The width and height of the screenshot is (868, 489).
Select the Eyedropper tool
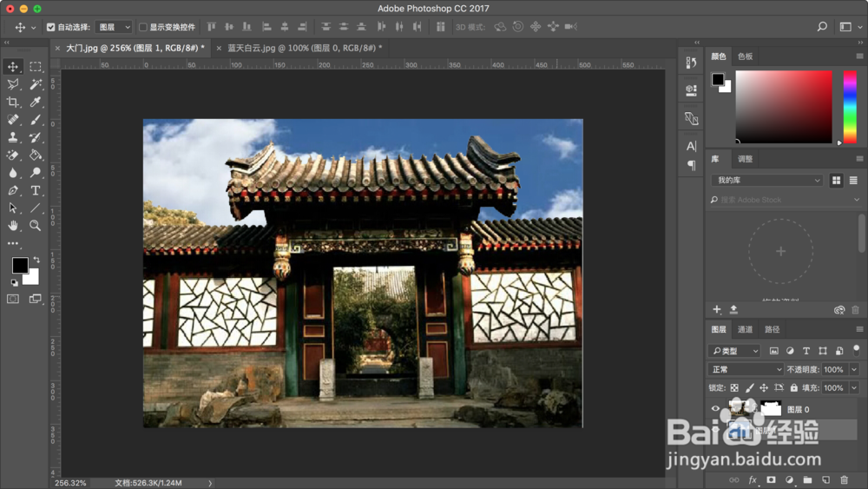[x=36, y=102]
